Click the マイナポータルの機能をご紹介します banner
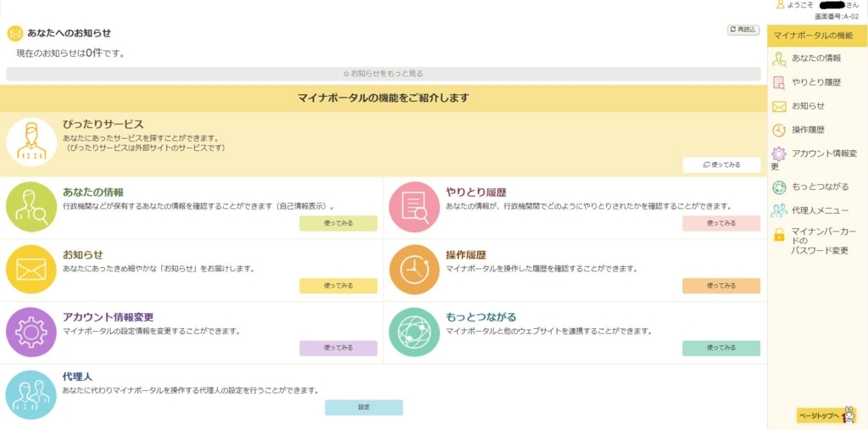Viewport: 868px width, 430px height. coord(383,98)
